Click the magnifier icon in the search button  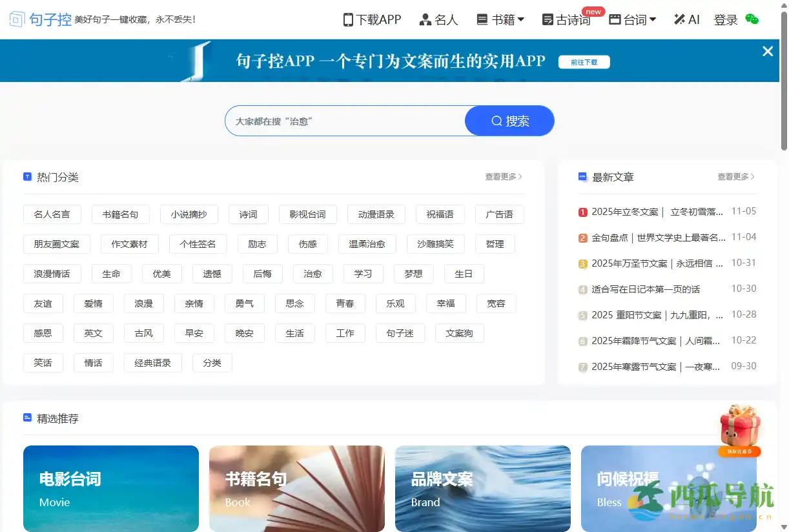(x=496, y=121)
